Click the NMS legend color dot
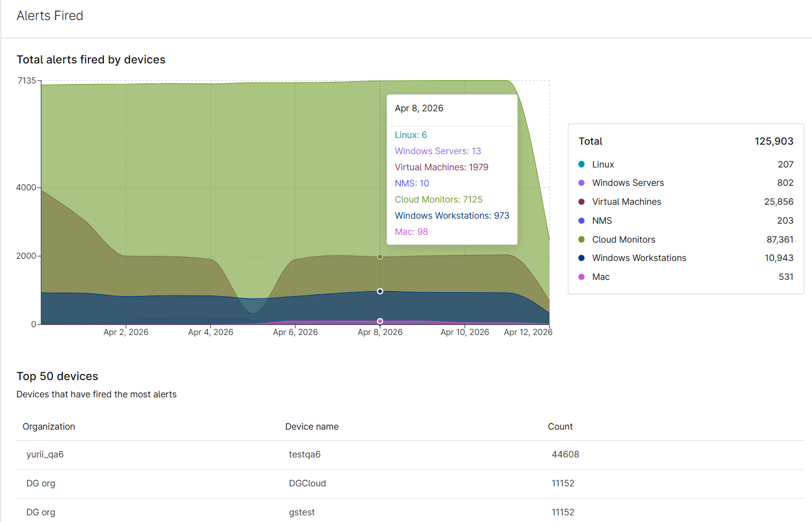812x522 pixels. [582, 220]
